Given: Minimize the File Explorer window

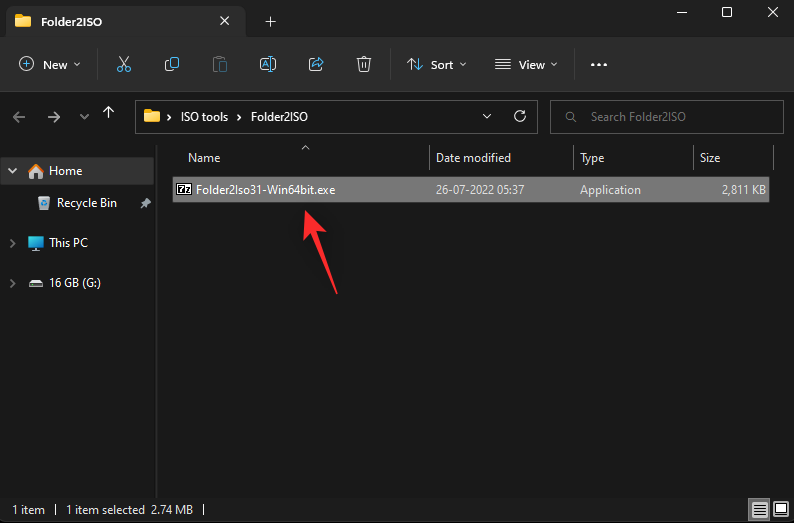Looking at the screenshot, I should [682, 13].
